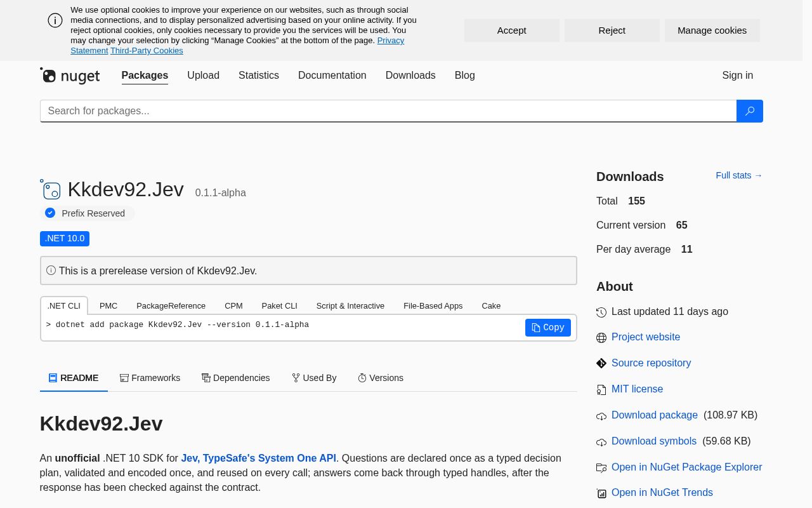Open the Downloads nav item
The image size is (812, 508).
point(410,76)
